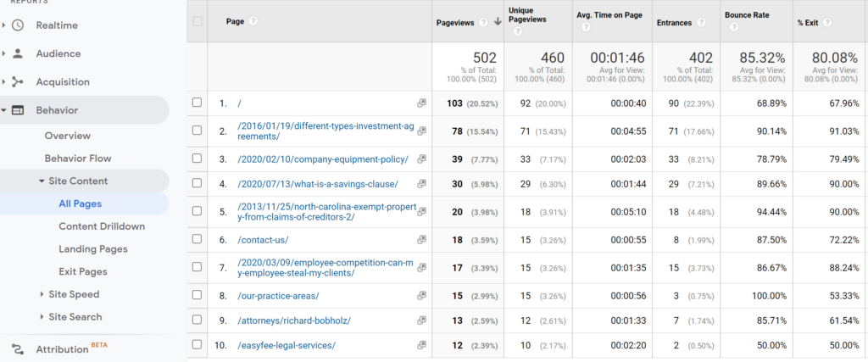Check the box for richard-bobholz row

coord(197,320)
